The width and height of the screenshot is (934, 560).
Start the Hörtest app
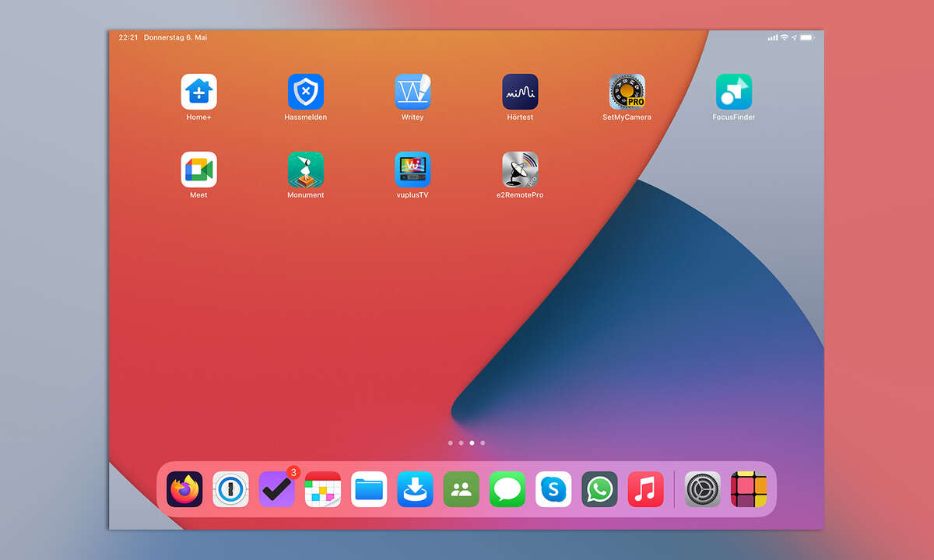520,92
